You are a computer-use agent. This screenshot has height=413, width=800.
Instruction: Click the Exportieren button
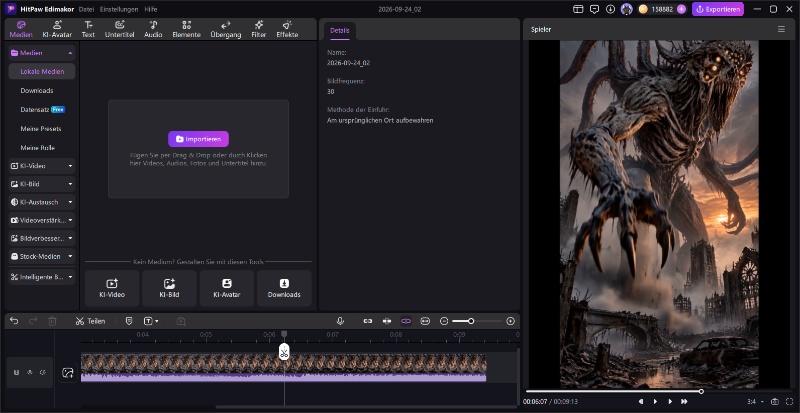coord(718,9)
